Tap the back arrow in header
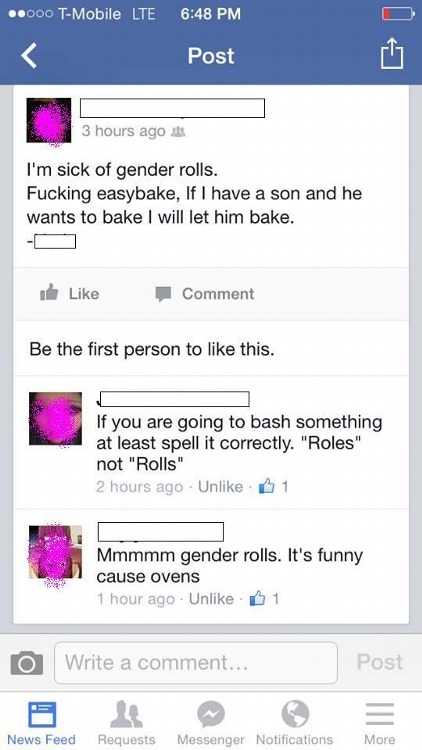 click(x=29, y=56)
